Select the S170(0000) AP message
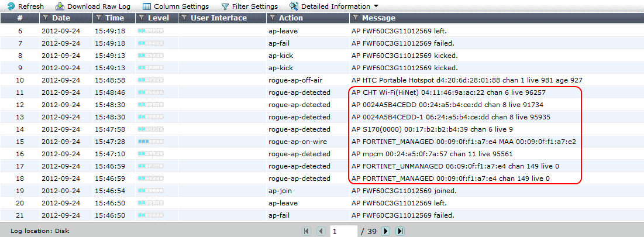Image resolution: width=644 pixels, height=237 pixels. coord(432,129)
